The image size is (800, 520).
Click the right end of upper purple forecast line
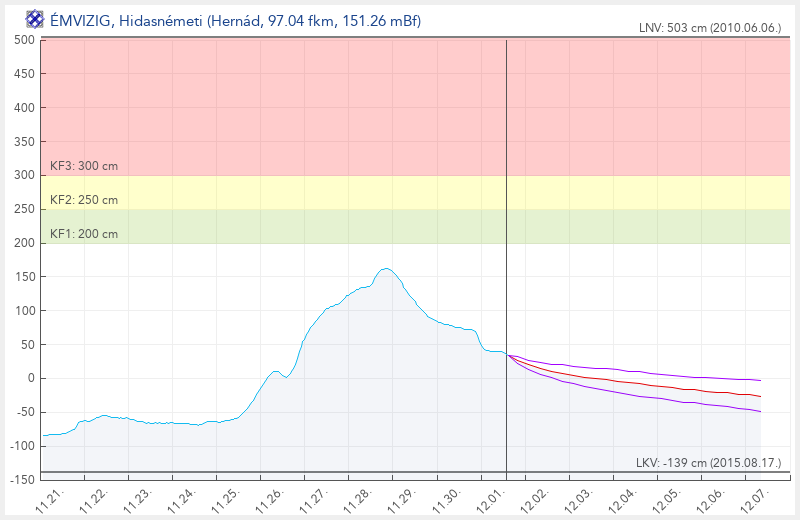pyautogui.click(x=760, y=380)
